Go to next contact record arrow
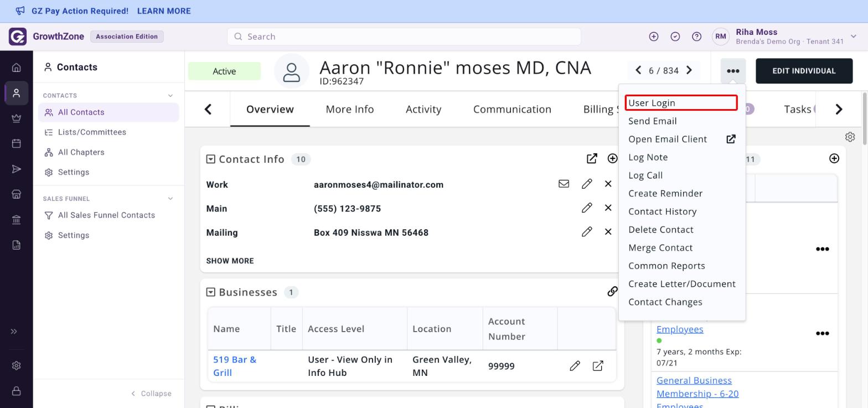The image size is (868, 408). tap(689, 70)
